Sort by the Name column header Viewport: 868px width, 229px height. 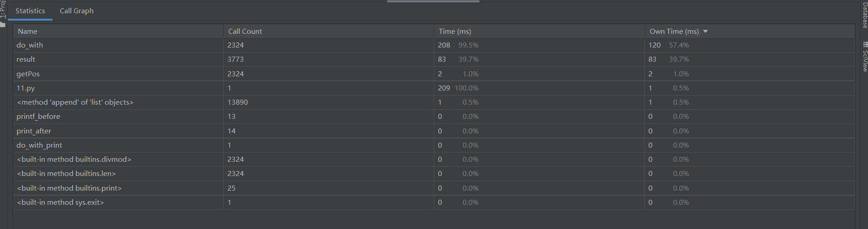pyautogui.click(x=28, y=32)
